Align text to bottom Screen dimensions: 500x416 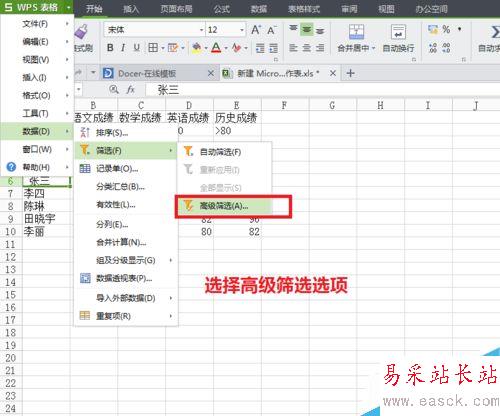(320, 31)
